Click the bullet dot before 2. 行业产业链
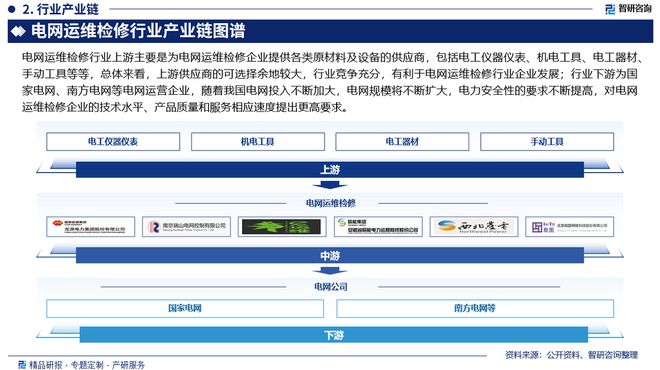The image size is (660, 370). 11,9
